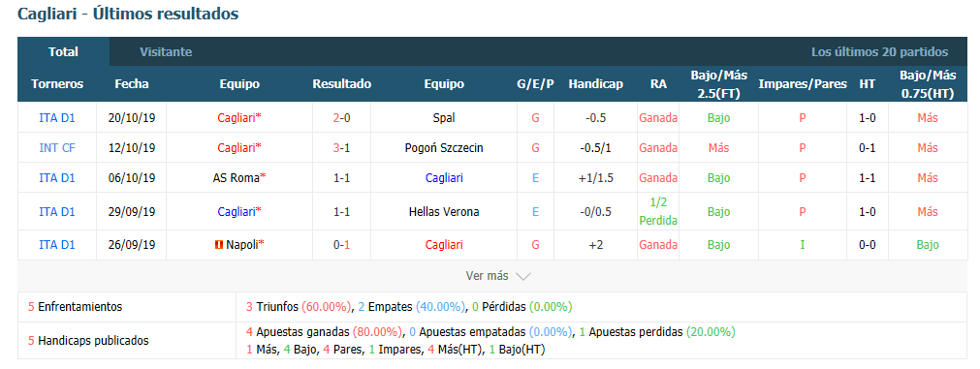Click the Napoli club badge icon
The width and height of the screenshot is (980, 369).
pyautogui.click(x=219, y=245)
